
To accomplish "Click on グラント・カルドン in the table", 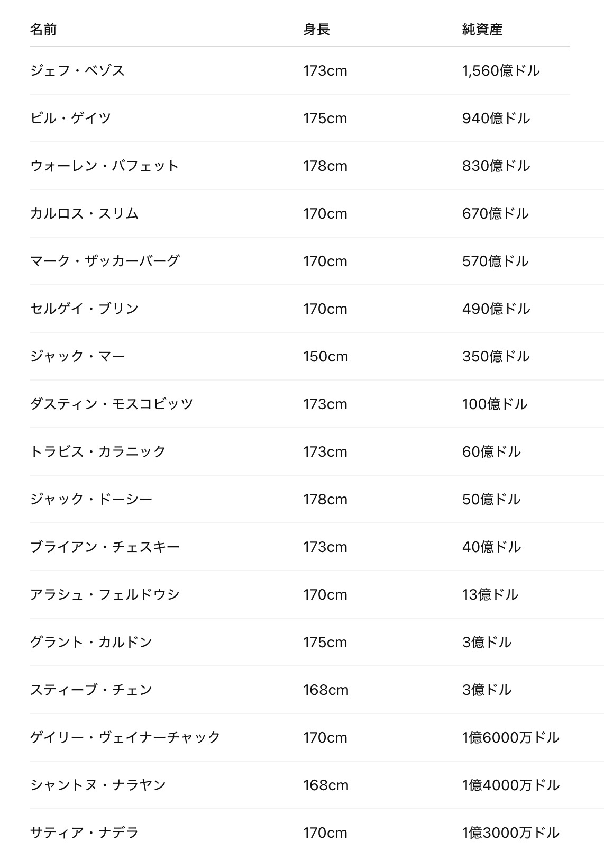I will 91,642.
